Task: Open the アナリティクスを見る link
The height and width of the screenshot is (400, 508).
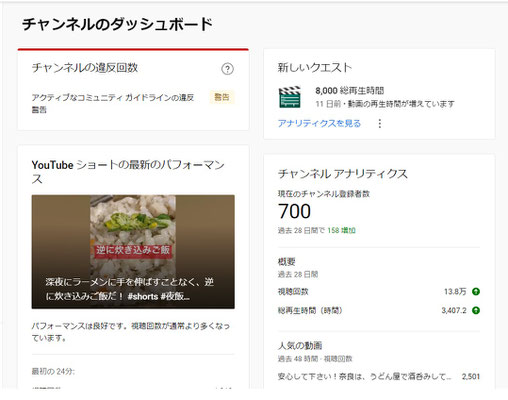Action: click(x=319, y=124)
